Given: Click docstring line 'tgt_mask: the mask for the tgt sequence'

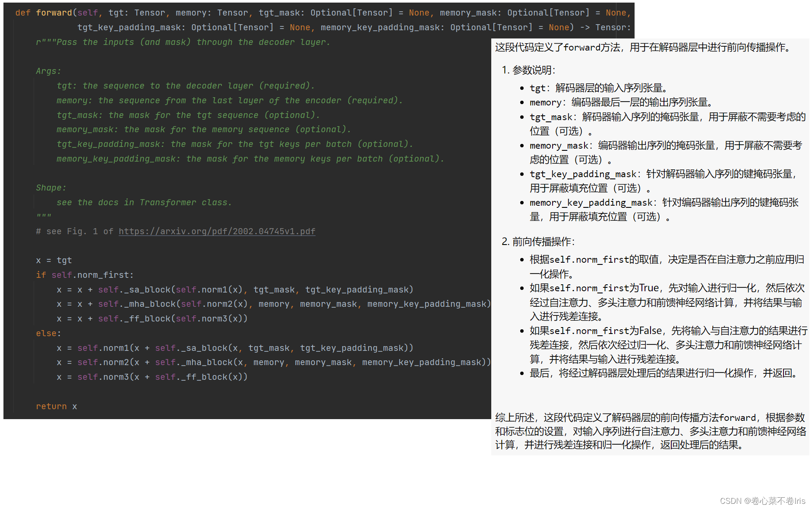Looking at the screenshot, I should (x=188, y=115).
